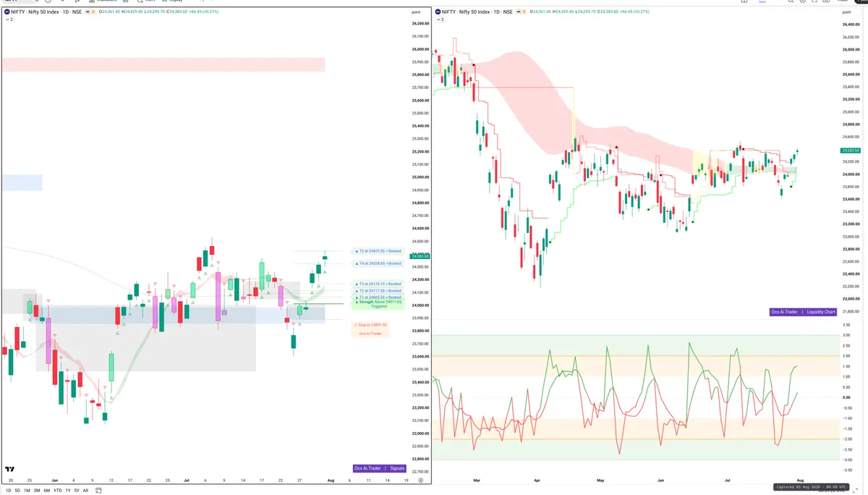Click the point label on left price scale
This screenshot has width=868, height=495.
(x=416, y=12)
